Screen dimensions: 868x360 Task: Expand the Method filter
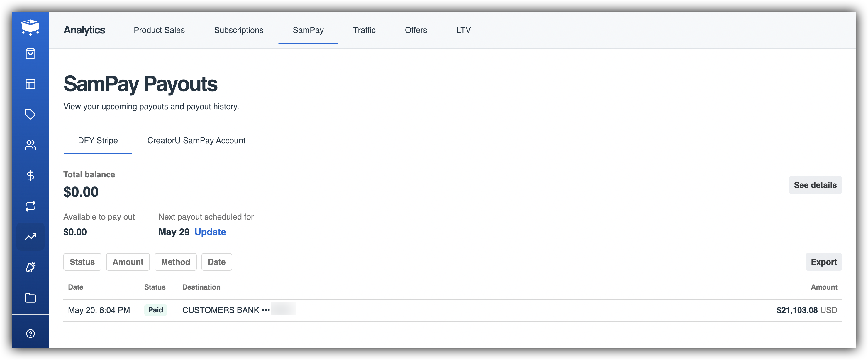point(175,262)
